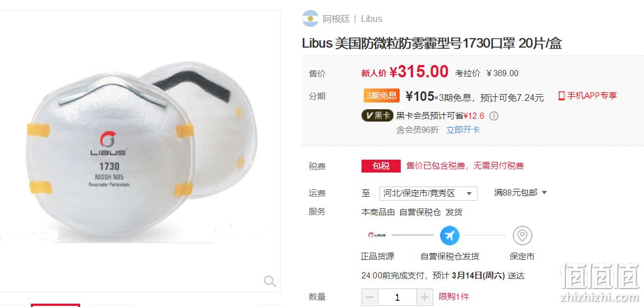Click the 包税 tax-included badge

pyautogui.click(x=381, y=166)
